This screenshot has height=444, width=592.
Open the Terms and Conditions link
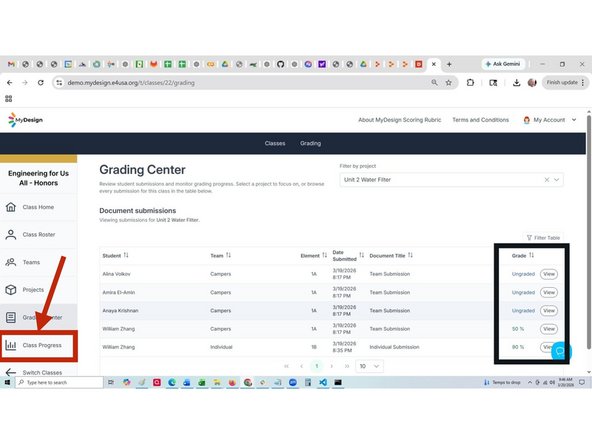tap(481, 120)
